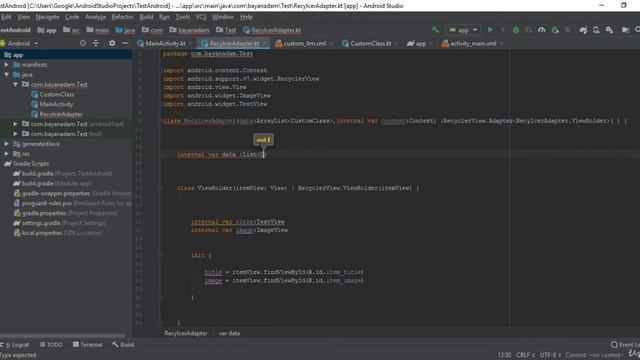Click Attach debugger to Android process icon
Screen dimensions: 640x360
tap(555, 30)
